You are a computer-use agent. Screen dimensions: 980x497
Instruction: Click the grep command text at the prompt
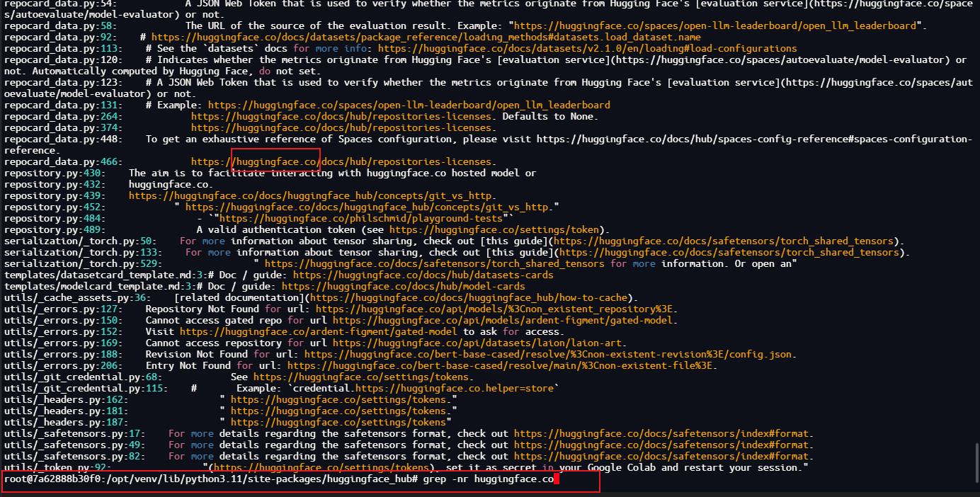tap(489, 479)
